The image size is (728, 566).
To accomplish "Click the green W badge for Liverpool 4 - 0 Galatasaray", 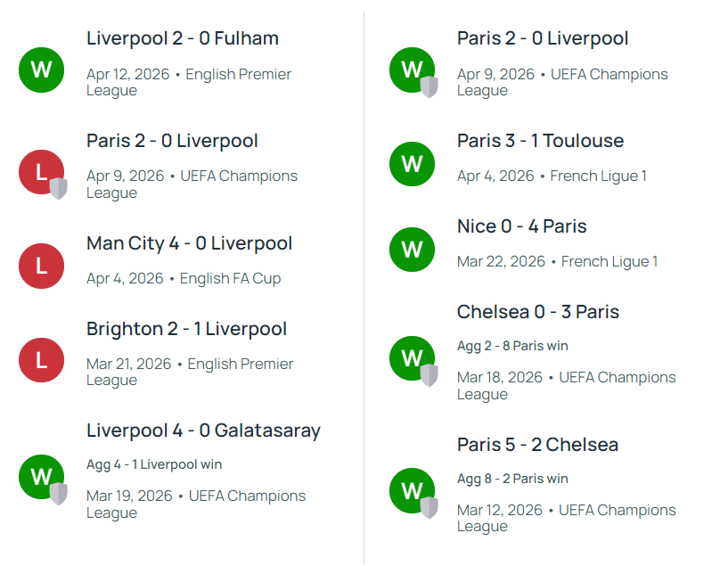I will pyautogui.click(x=41, y=477).
